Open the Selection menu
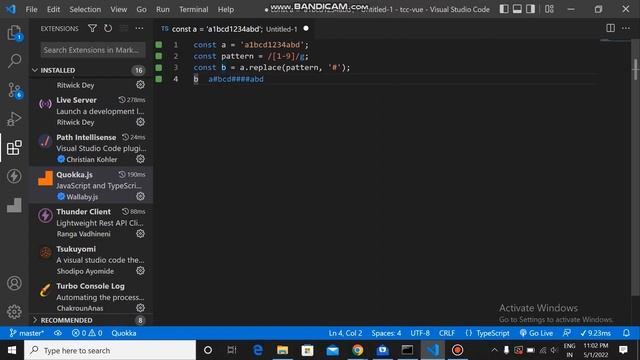640x360 pixels. click(85, 9)
